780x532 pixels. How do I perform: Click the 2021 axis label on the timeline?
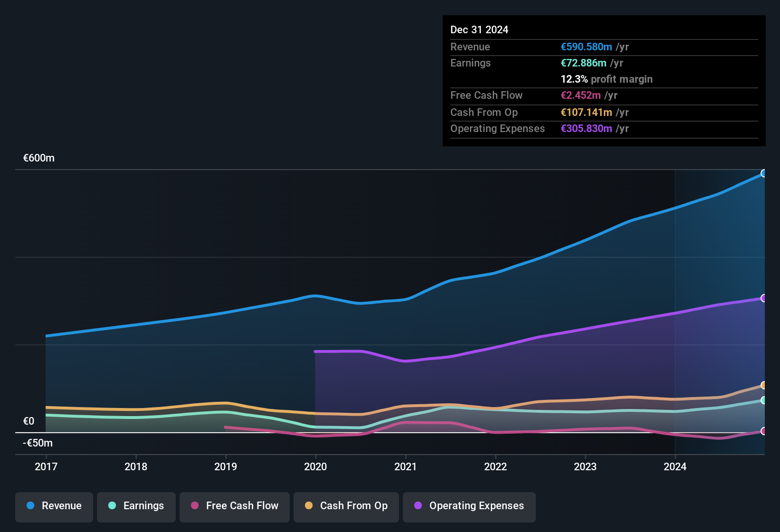click(x=406, y=467)
